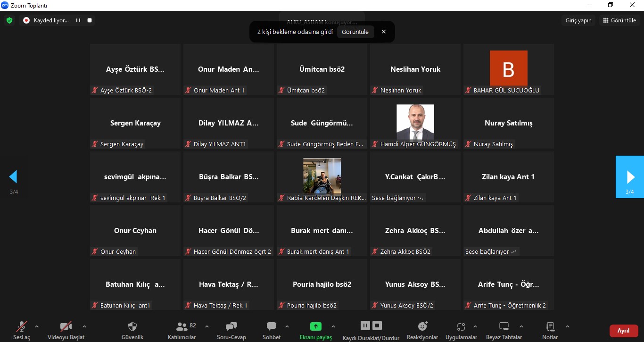The height and width of the screenshot is (342, 644).
Task: Open Soru-Cevap Q&A panel
Action: pos(231,326)
